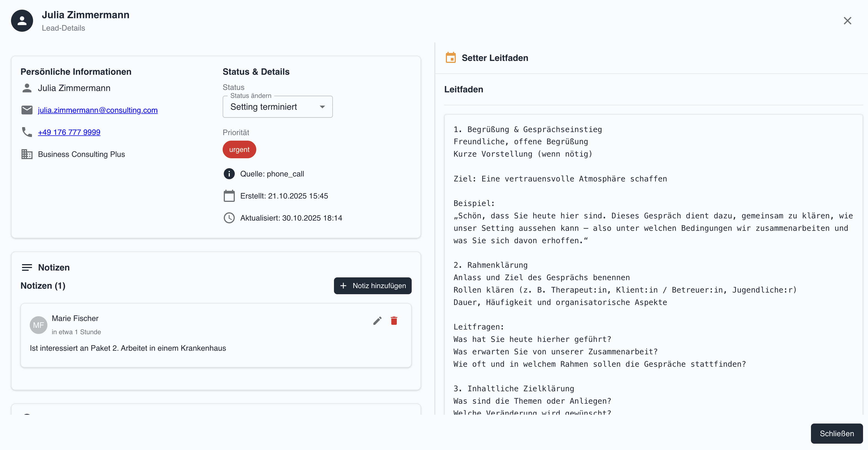Click the dropdown arrow on Setting terminiert
This screenshot has width=868, height=450.
coord(322,107)
